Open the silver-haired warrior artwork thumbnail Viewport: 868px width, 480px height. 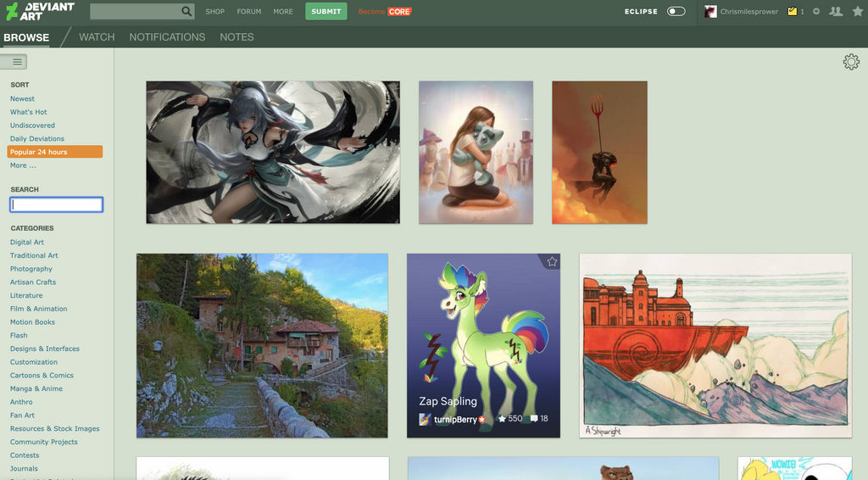click(x=273, y=153)
